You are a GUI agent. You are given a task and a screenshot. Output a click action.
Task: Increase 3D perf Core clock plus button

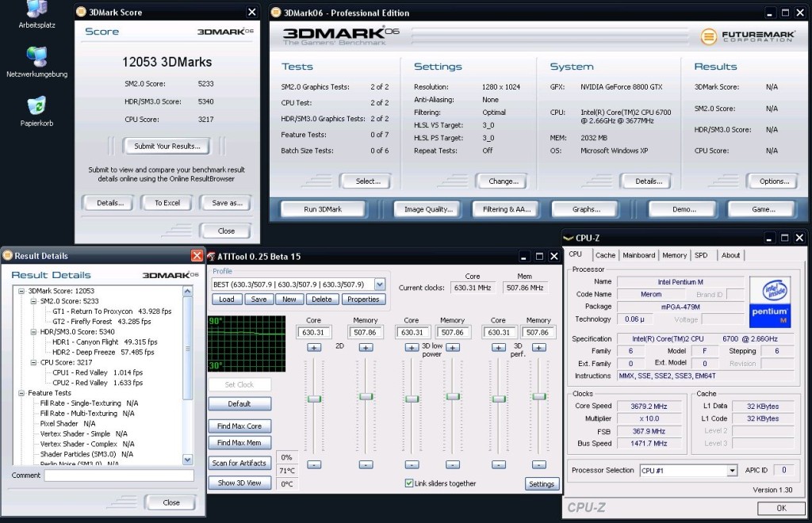pos(499,348)
